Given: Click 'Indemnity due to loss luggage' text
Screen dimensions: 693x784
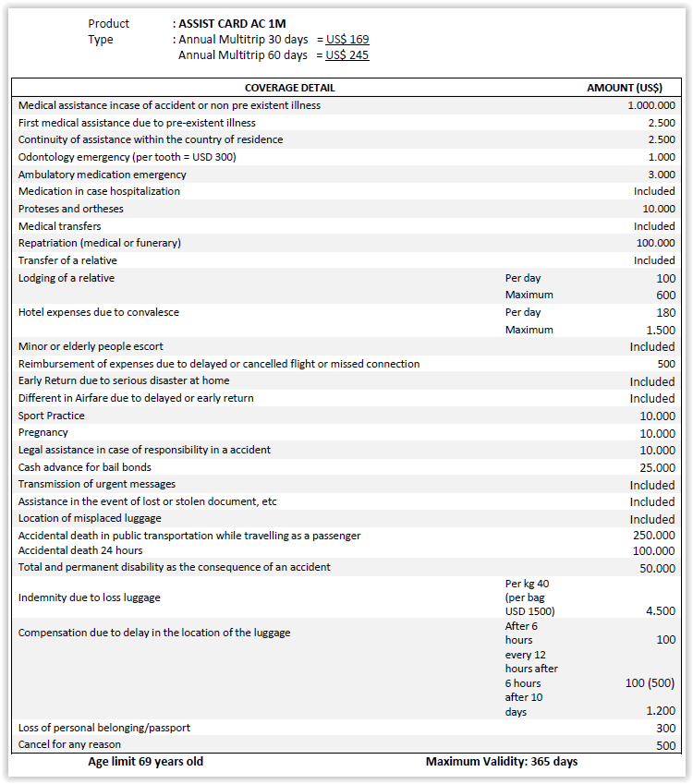Looking at the screenshot, I should [89, 597].
